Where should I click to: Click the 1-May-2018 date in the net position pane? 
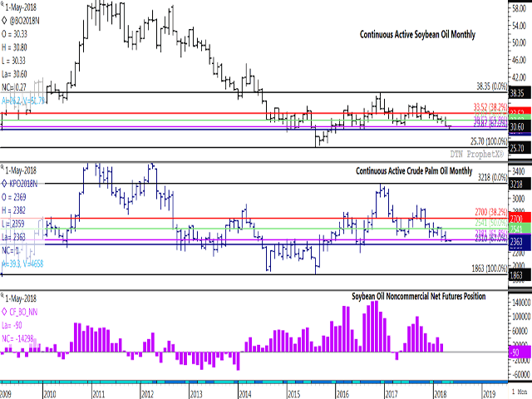[21, 298]
